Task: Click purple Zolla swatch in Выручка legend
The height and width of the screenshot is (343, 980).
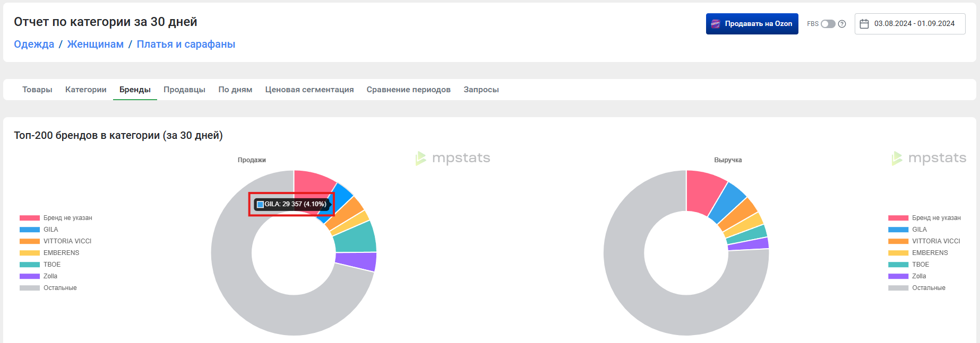Action: coord(898,276)
